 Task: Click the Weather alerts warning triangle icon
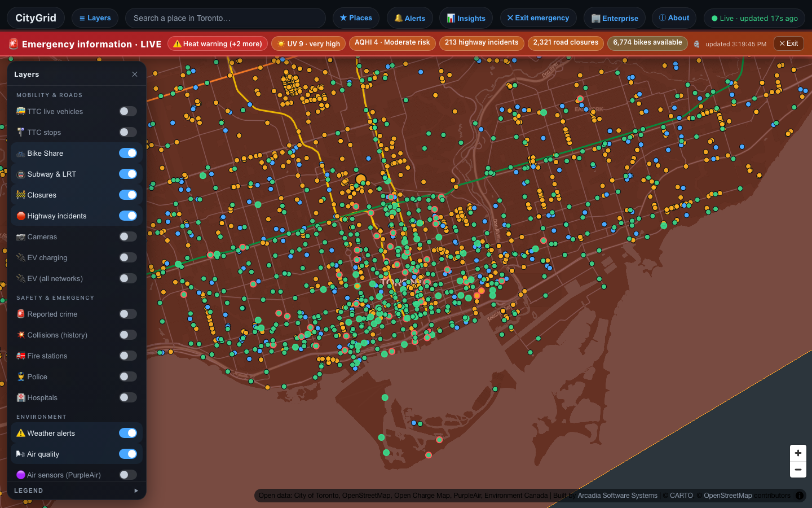click(x=21, y=433)
